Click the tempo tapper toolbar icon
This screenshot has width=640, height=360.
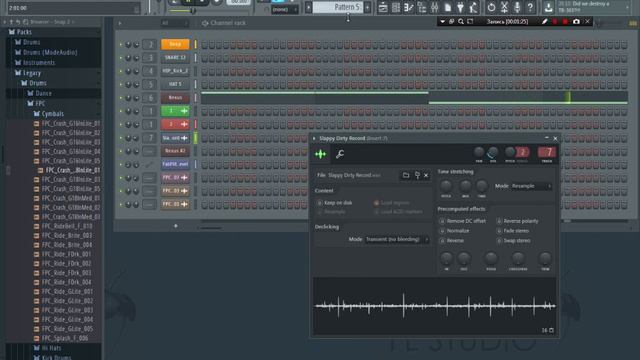click(473, 7)
